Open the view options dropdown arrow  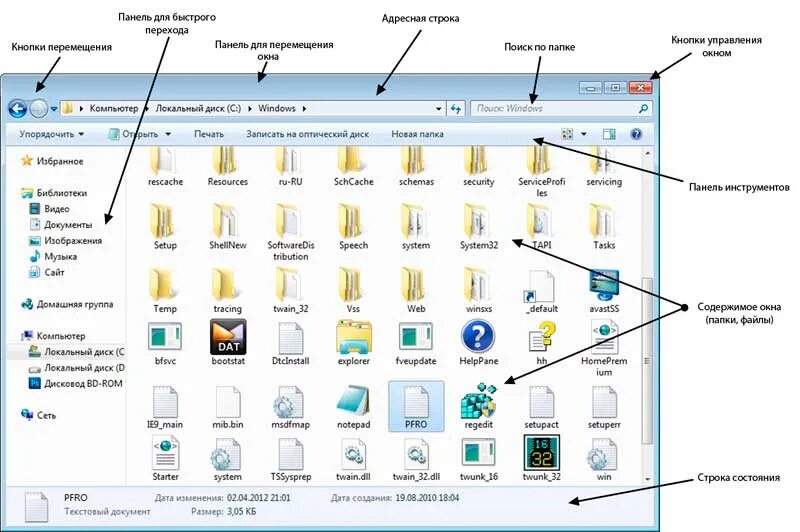(584, 134)
